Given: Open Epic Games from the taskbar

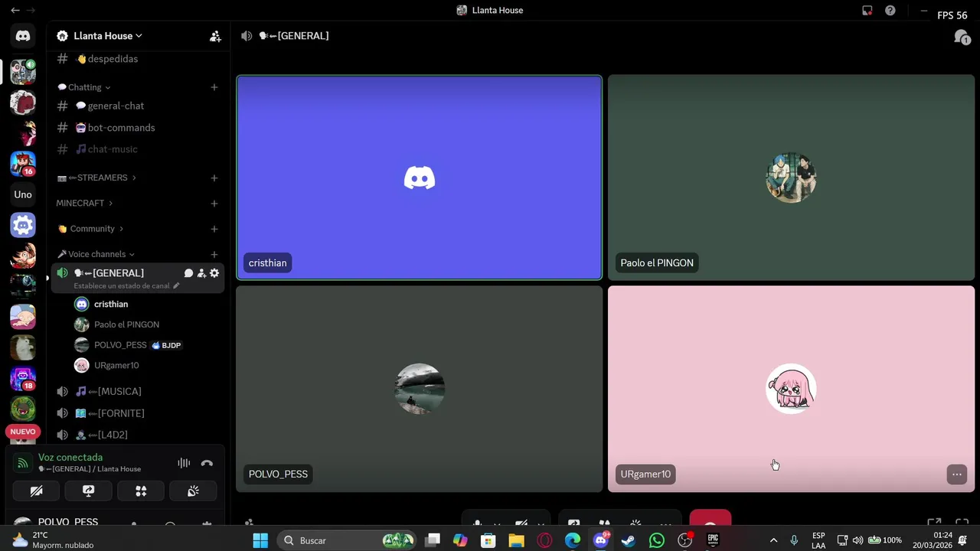Looking at the screenshot, I should tap(713, 540).
